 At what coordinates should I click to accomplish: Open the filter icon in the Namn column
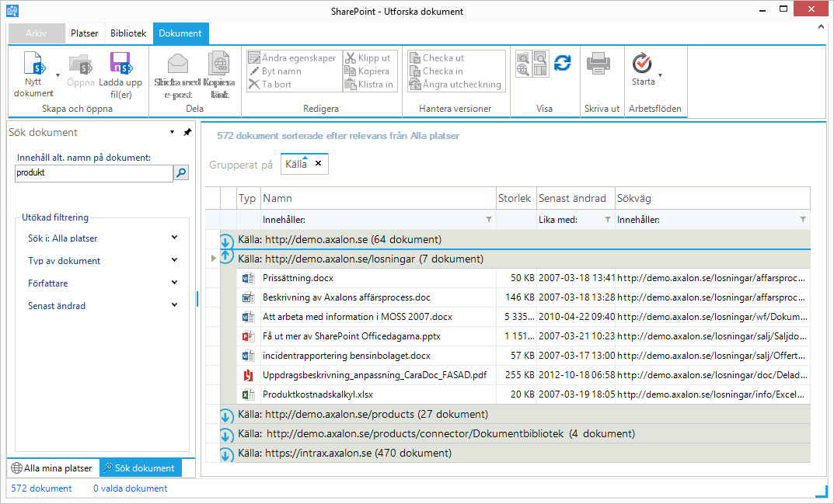(488, 220)
